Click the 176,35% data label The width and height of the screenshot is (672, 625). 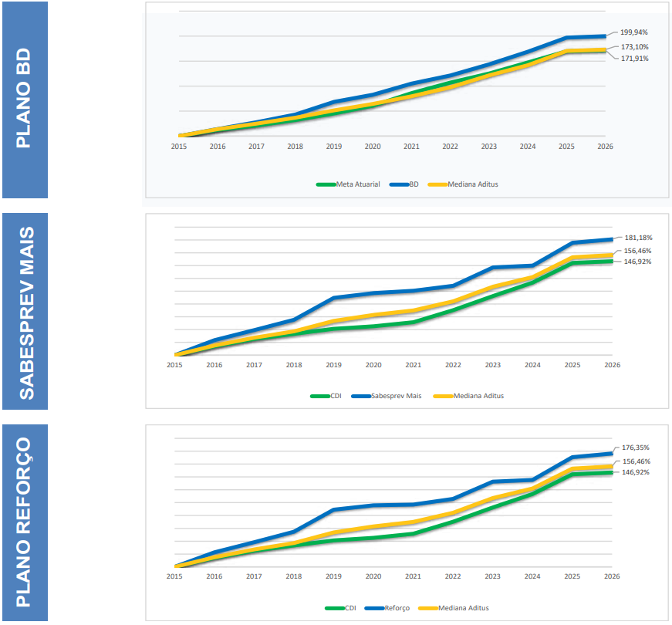point(636,448)
